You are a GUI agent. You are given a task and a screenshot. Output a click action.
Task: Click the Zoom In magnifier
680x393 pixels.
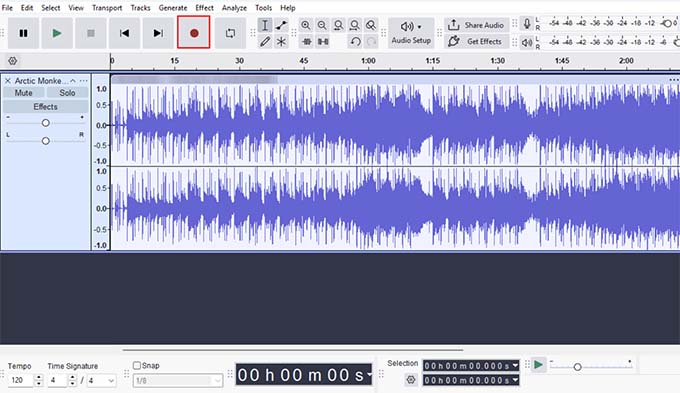point(306,25)
